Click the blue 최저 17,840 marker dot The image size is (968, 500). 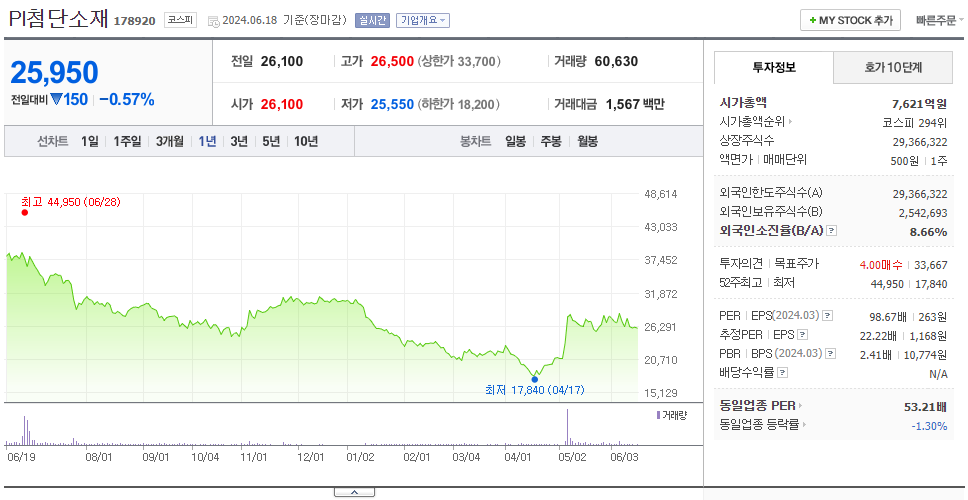pos(535,380)
